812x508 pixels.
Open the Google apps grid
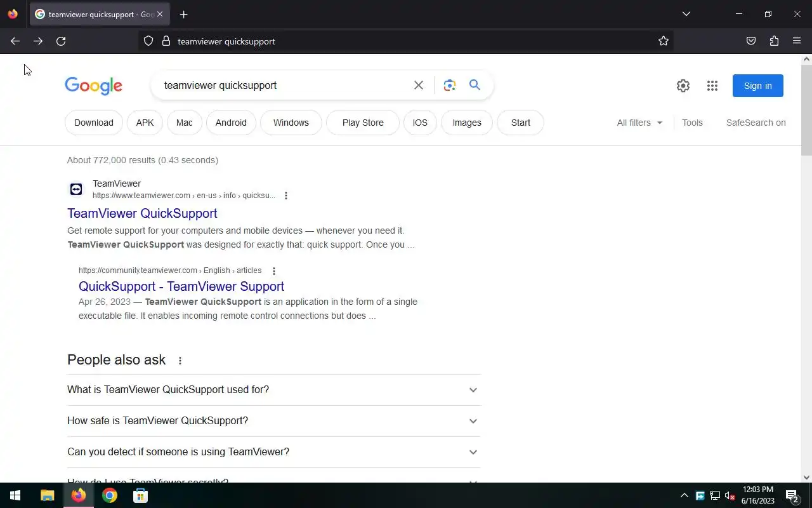pyautogui.click(x=712, y=86)
